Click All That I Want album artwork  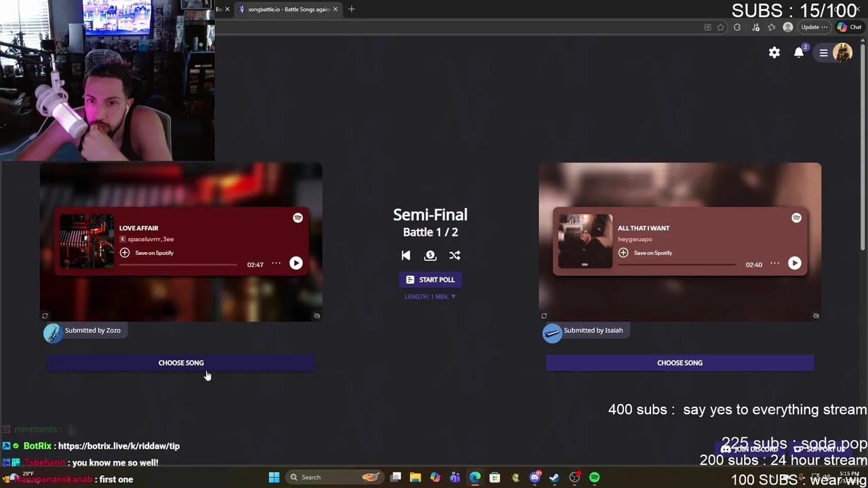click(585, 241)
